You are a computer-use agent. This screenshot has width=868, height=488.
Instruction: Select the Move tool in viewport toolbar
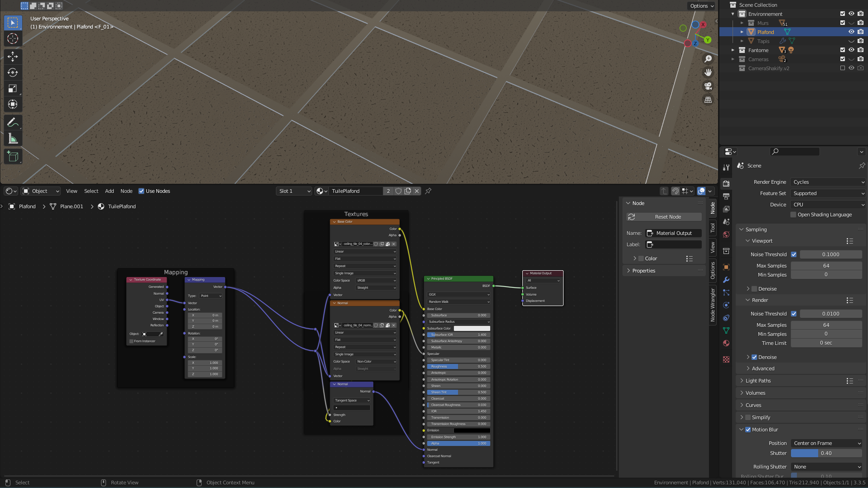[13, 56]
